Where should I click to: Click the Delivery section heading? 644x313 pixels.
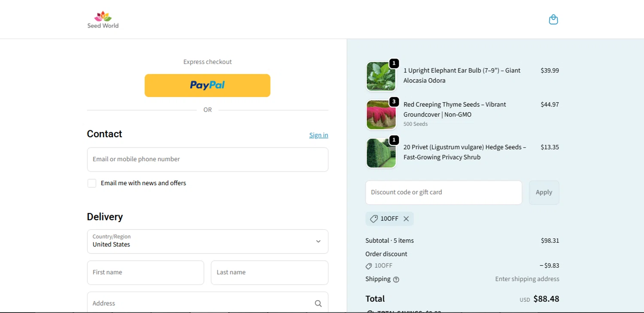[105, 217]
